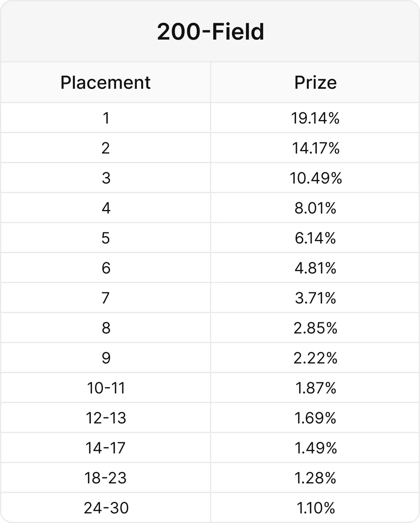This screenshot has height=523, width=420.
Task: Click the 1.69% prize cell
Action: coord(315,418)
